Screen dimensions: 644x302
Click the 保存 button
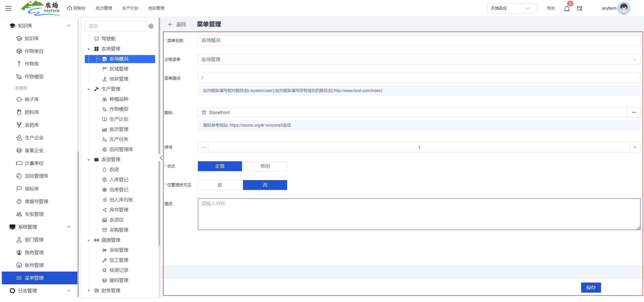591,287
